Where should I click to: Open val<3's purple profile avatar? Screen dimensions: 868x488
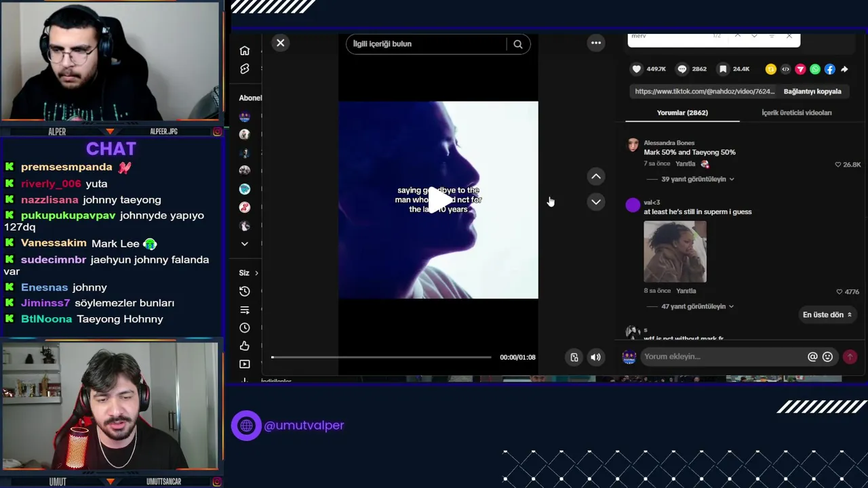click(633, 205)
